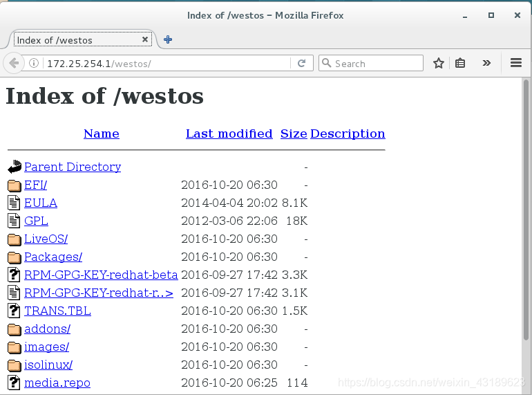Sort listing by Last modified column

click(229, 134)
